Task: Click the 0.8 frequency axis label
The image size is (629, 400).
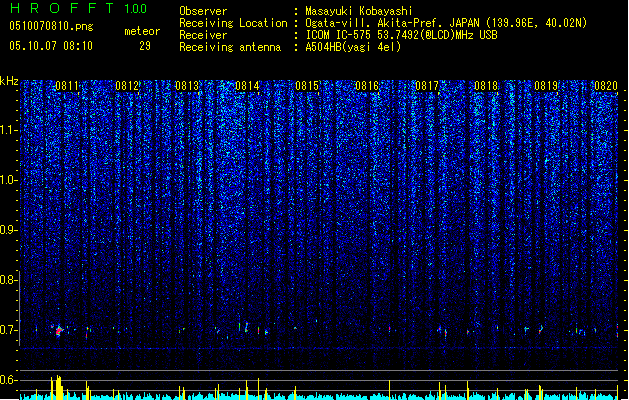Action: point(8,280)
